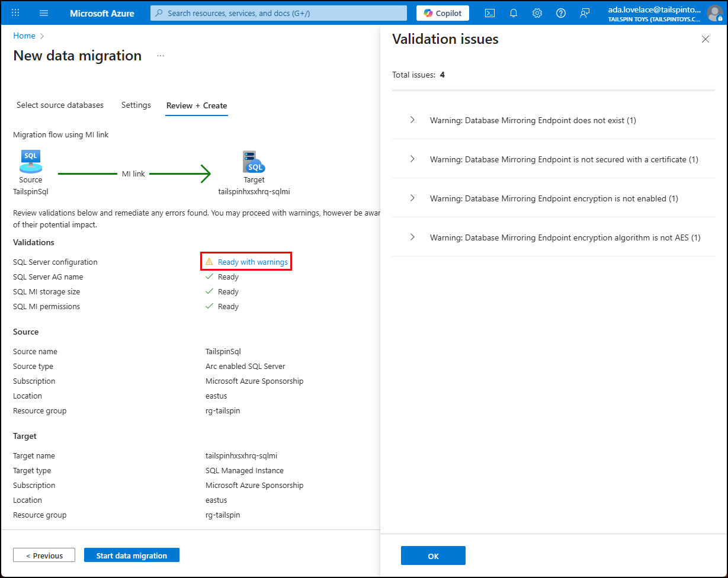
Task: Open the Help panel
Action: (x=560, y=12)
